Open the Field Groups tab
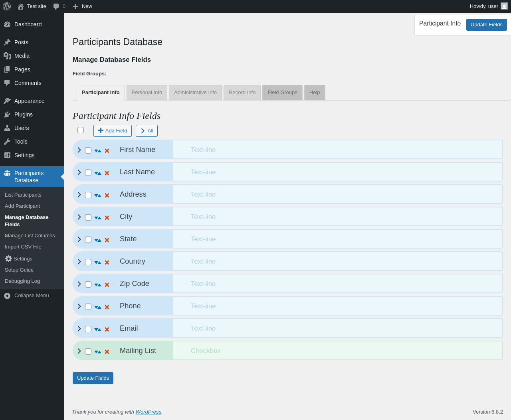The image size is (511, 420). [282, 93]
